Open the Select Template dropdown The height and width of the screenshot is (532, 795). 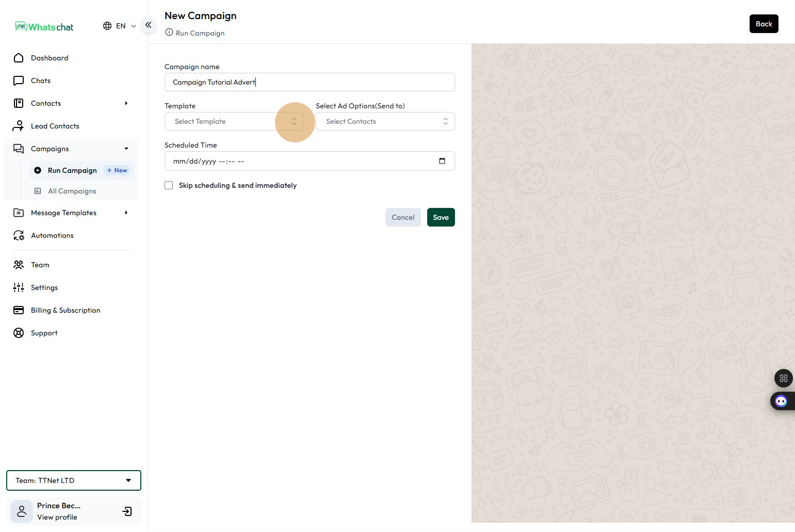234,122
